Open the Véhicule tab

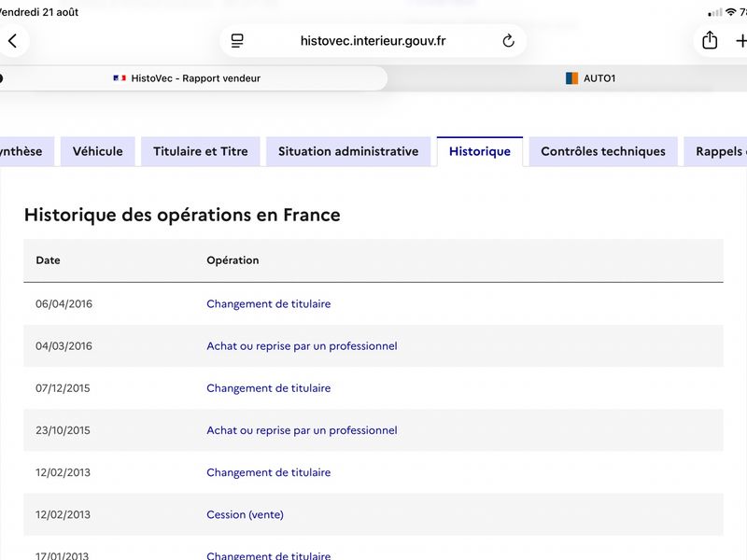tap(98, 151)
